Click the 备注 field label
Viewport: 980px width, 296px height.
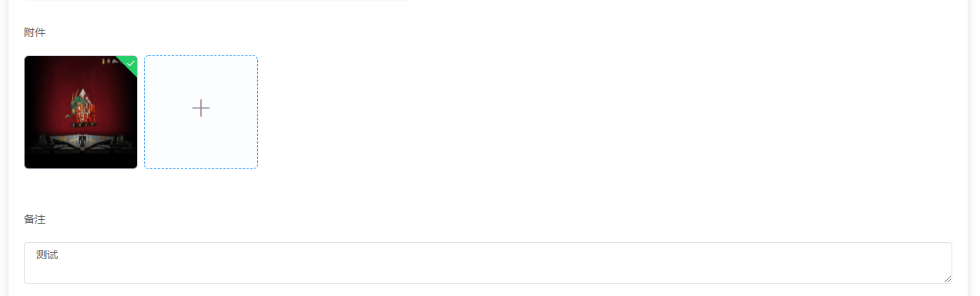click(35, 219)
